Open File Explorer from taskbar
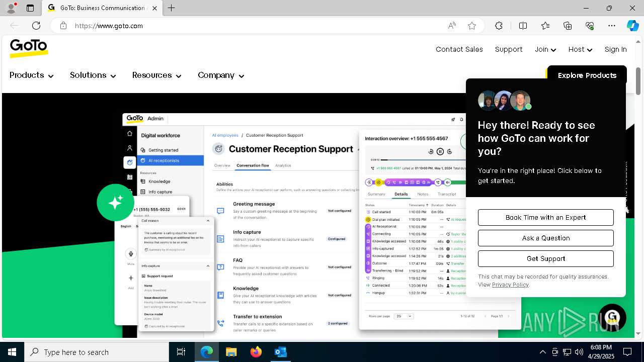 (231, 352)
